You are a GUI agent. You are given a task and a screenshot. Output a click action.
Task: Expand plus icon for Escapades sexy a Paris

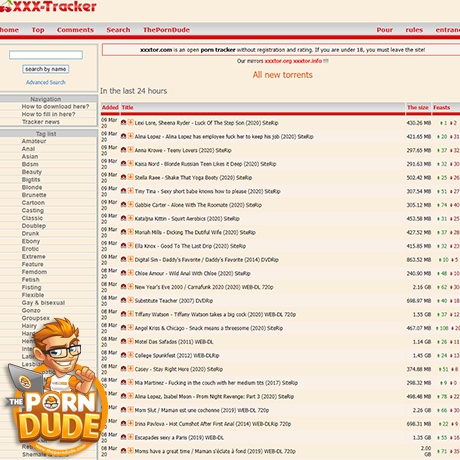click(130, 437)
